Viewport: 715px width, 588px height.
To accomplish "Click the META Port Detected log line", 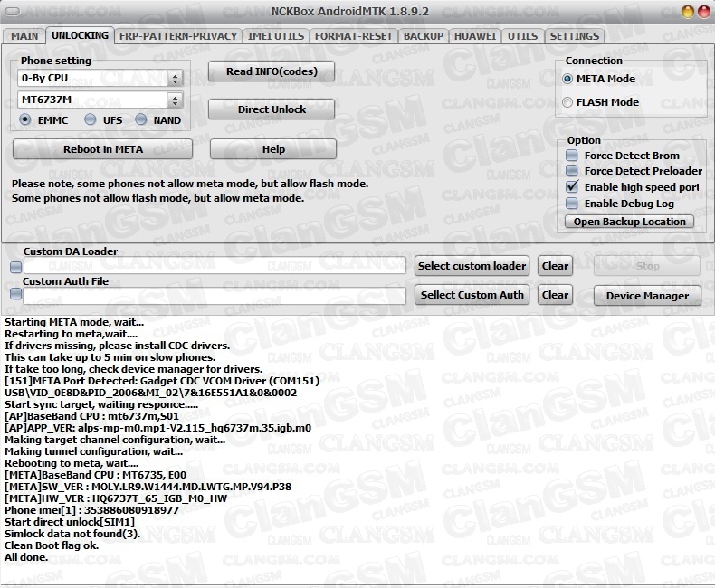I will pyautogui.click(x=162, y=381).
